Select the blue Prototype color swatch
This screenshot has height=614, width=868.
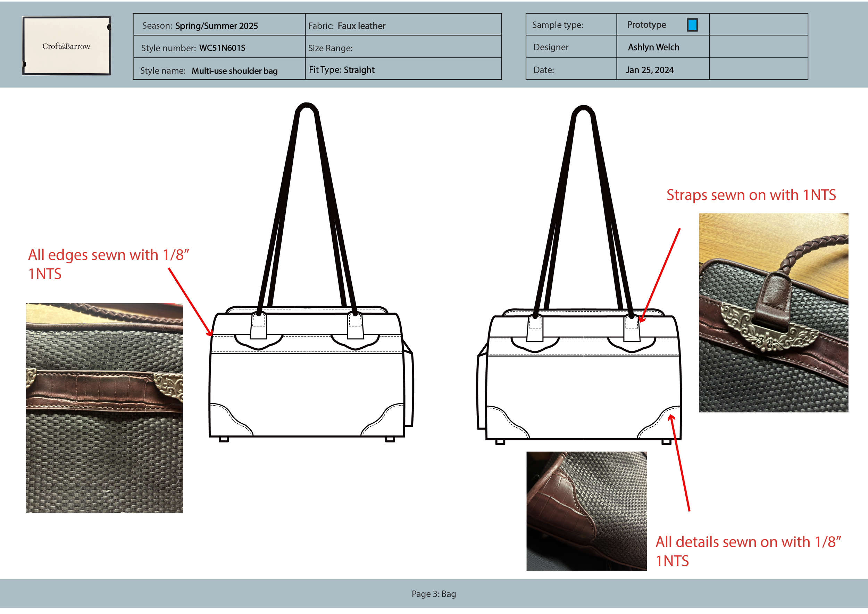(x=692, y=25)
